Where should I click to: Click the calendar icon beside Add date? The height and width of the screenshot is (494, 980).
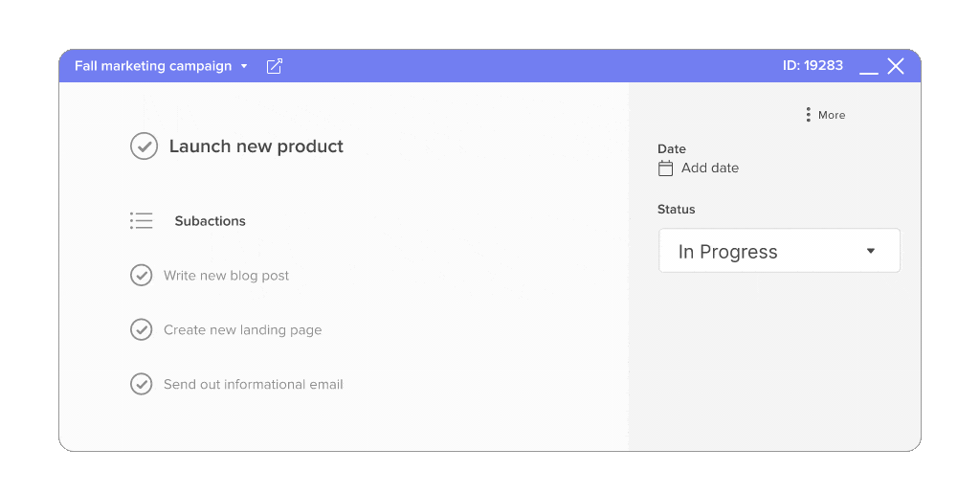666,168
